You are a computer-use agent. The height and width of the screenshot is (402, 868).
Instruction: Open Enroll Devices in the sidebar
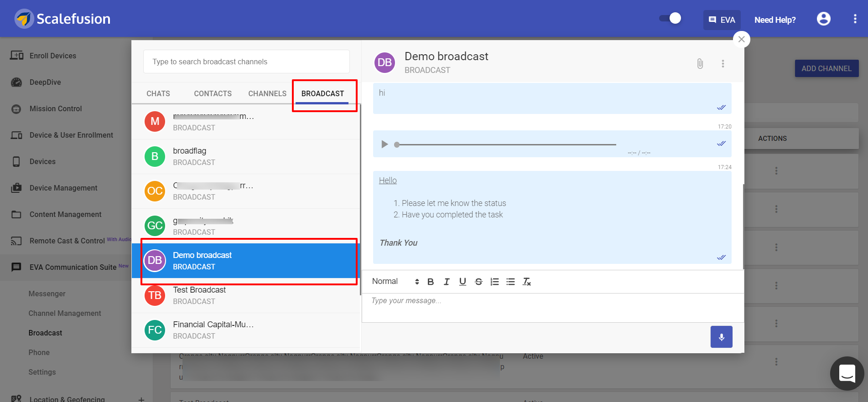click(53, 56)
